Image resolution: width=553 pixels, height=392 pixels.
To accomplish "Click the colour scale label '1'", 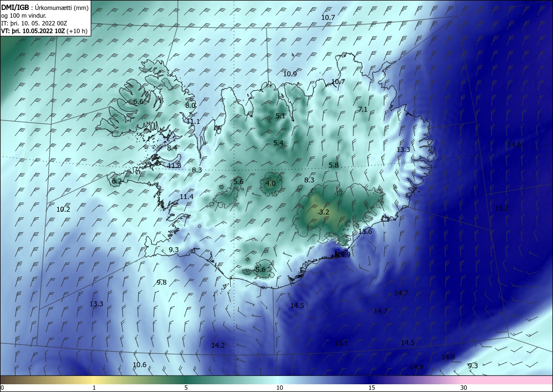I will (94, 388).
